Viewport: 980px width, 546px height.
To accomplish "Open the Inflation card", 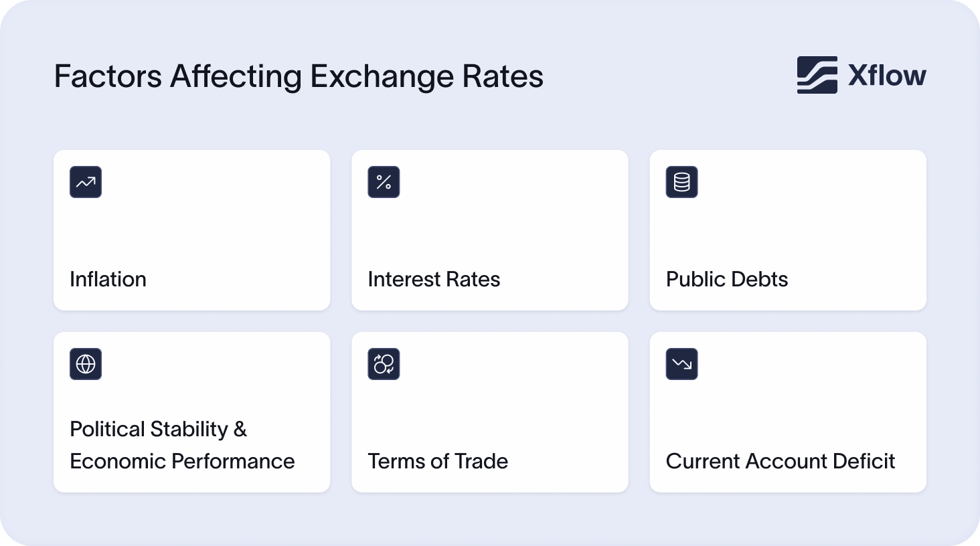I will click(x=191, y=230).
